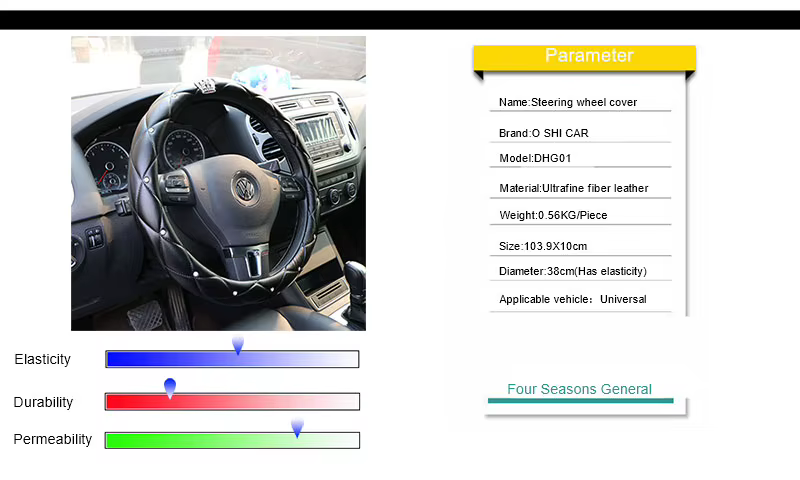
Task: Select the Applicable vehicle: Universal row
Action: (x=581, y=299)
